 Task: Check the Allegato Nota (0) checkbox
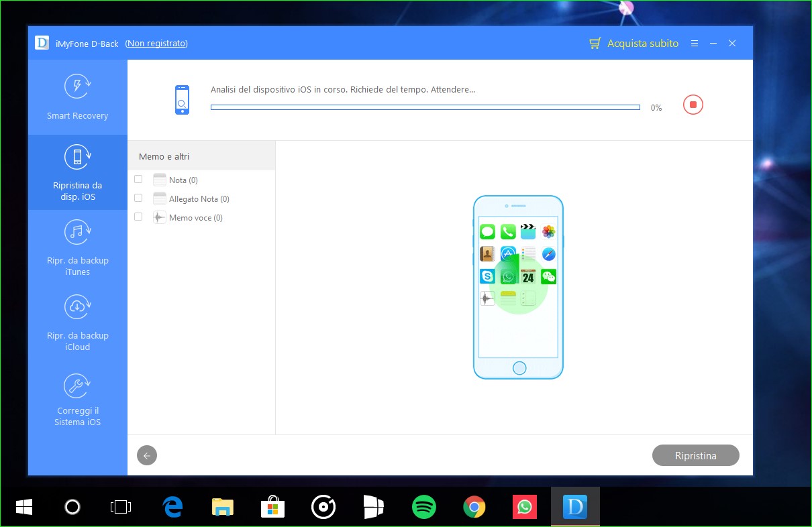pos(138,198)
